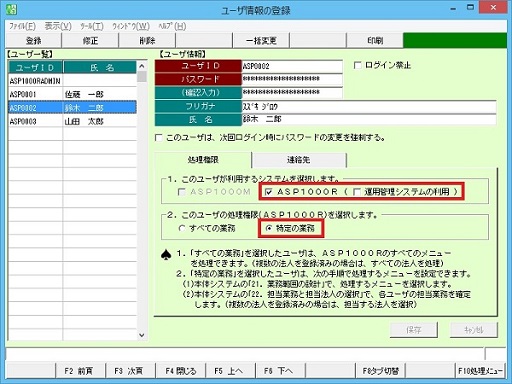Toggle the ログイン禁止 checkbox
Screen dimensions: 512x384
pos(357,65)
